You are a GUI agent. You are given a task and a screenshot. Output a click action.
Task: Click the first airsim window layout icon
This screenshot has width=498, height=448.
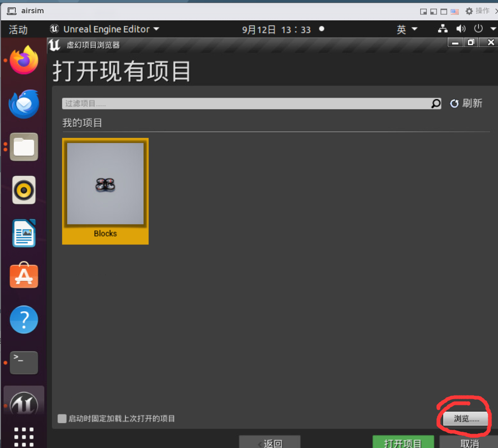423,12
